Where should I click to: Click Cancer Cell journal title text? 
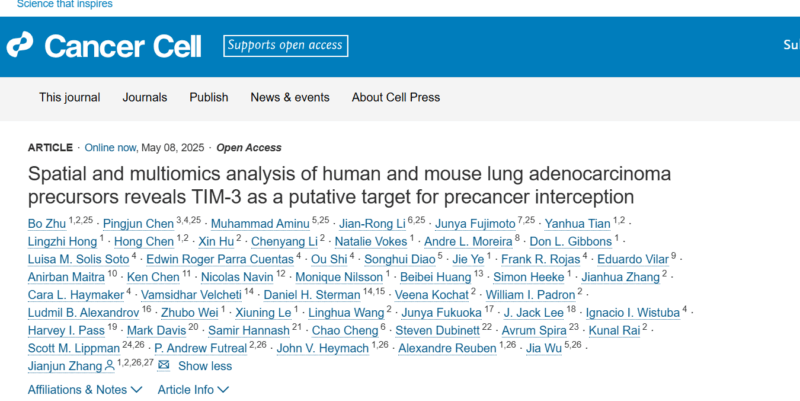[x=123, y=46]
